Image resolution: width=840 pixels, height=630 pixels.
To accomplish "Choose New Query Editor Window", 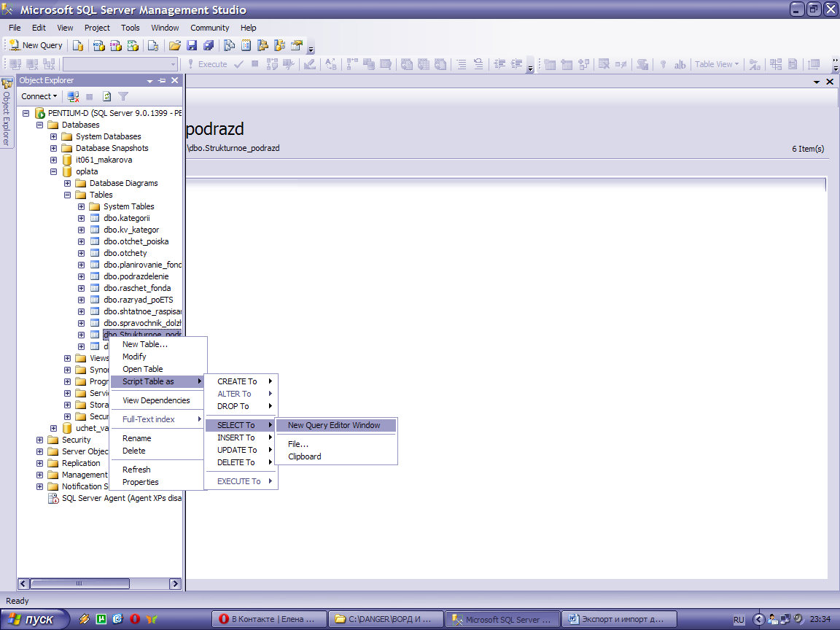I will point(336,425).
